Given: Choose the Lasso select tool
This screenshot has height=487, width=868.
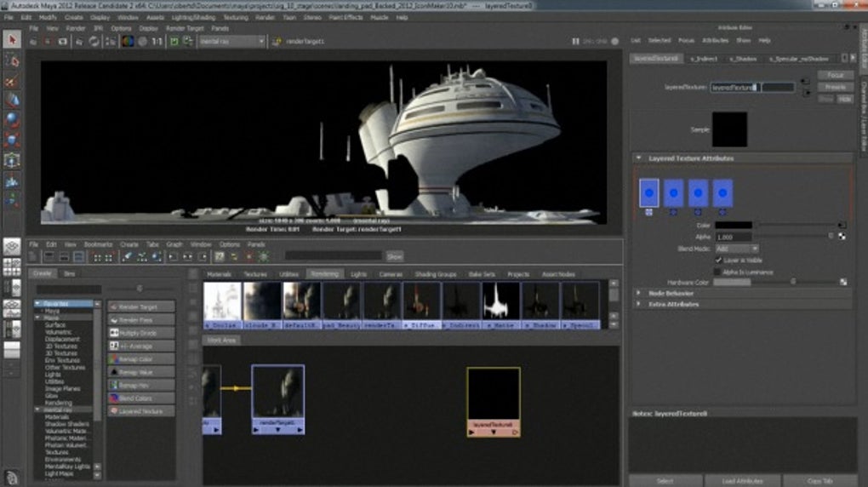Looking at the screenshot, I should click(12, 60).
